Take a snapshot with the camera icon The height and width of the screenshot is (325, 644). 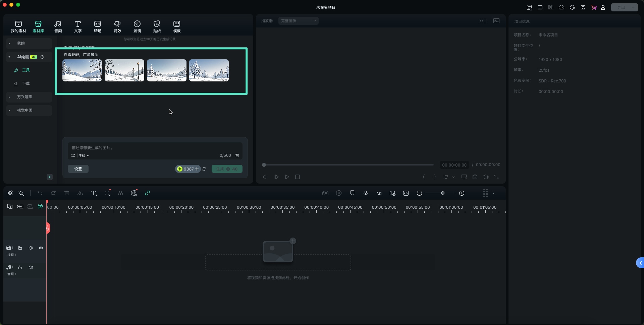tap(475, 177)
